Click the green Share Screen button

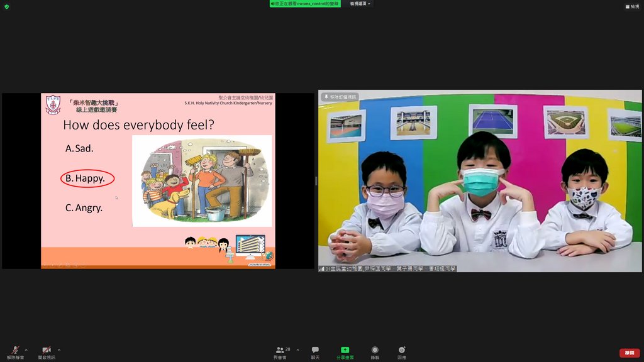coord(345,352)
